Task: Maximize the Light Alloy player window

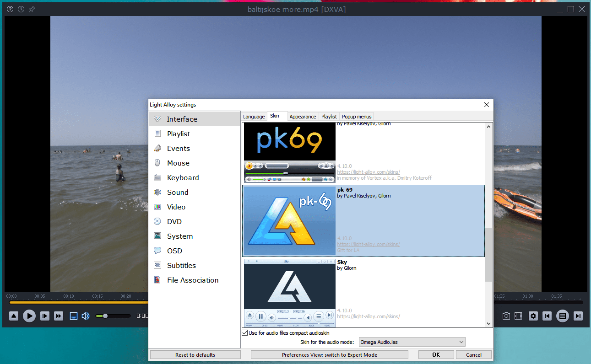Action: point(571,9)
